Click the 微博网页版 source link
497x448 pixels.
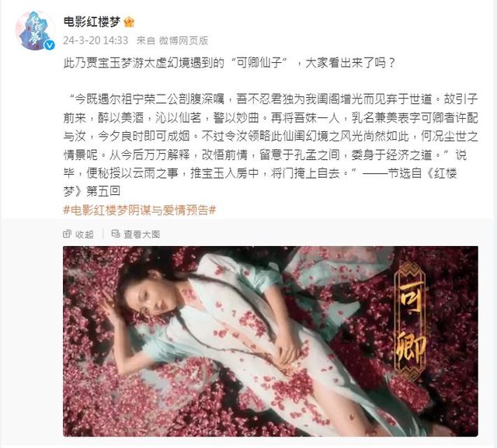point(183,40)
